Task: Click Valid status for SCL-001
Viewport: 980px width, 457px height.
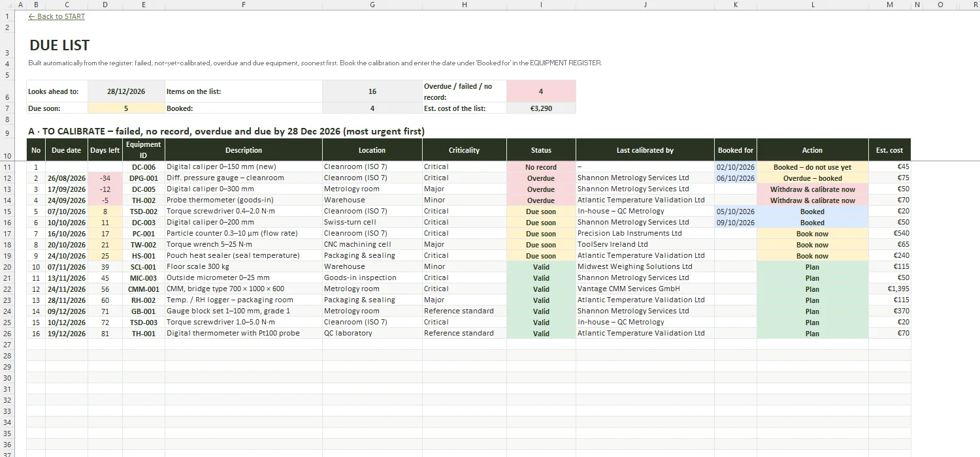Action: [x=541, y=267]
